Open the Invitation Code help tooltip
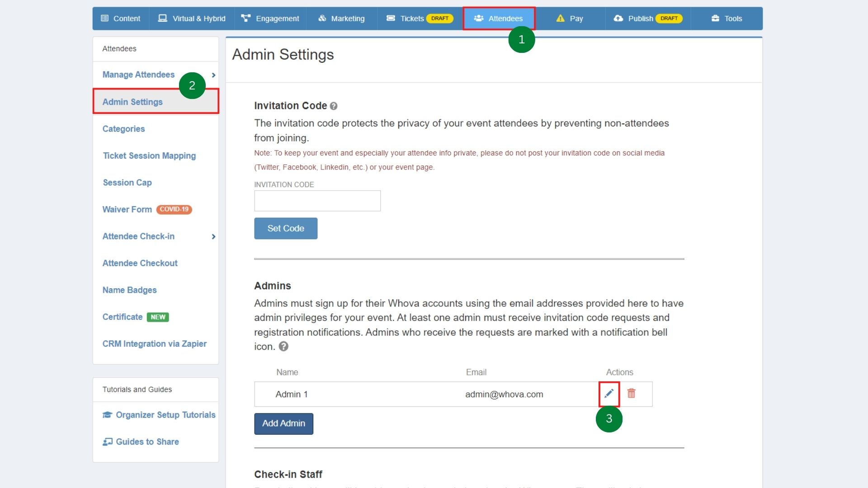Screen dimensions: 868x488 click(x=334, y=106)
